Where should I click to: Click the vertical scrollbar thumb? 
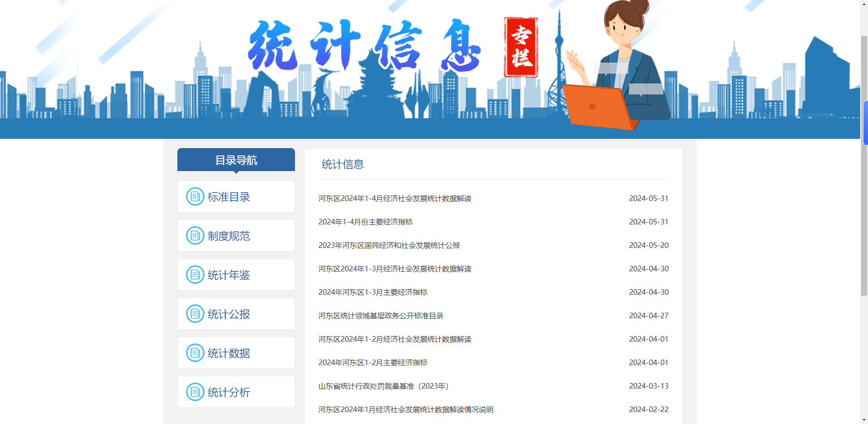coord(864,166)
